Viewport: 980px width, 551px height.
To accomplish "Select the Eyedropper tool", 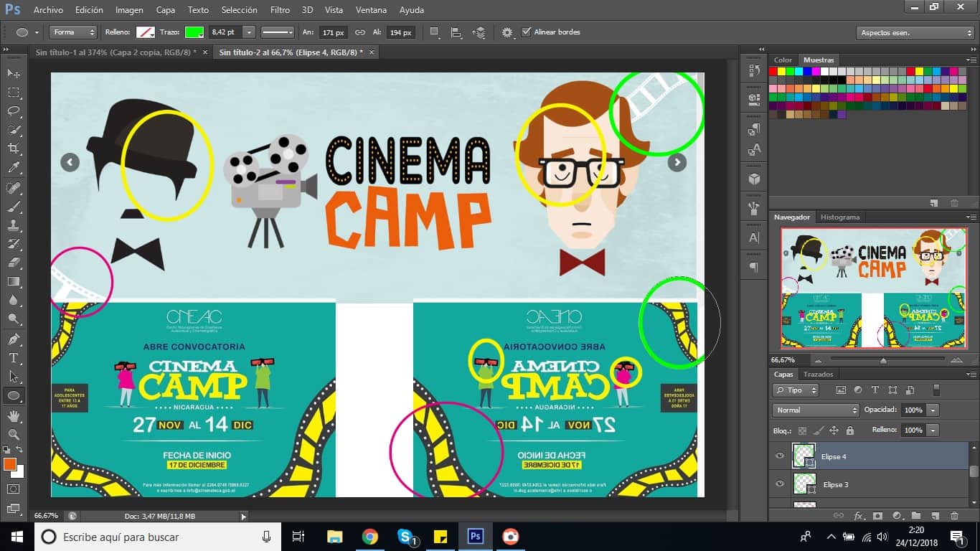I will tap(14, 167).
